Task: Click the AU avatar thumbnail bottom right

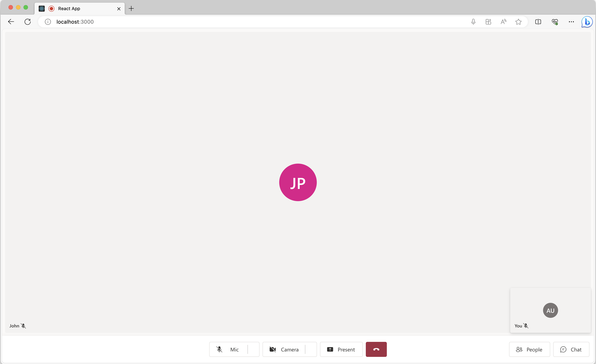Action: pos(550,310)
